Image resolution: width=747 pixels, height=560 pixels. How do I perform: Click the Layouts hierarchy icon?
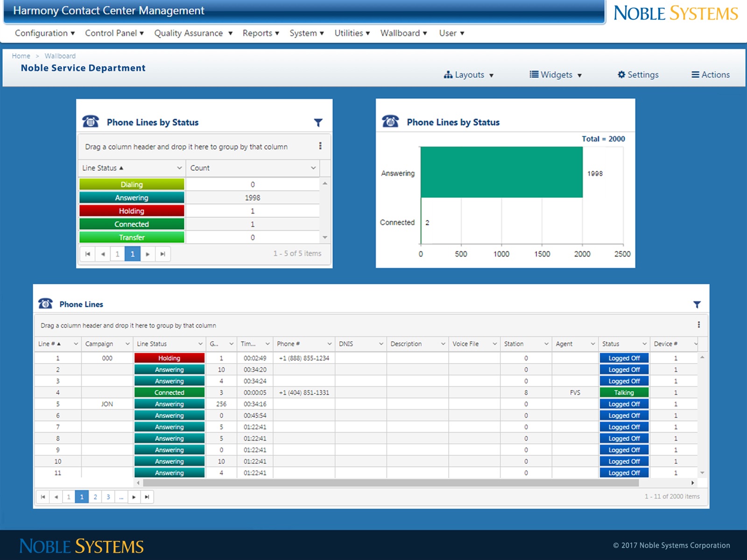[x=448, y=75]
